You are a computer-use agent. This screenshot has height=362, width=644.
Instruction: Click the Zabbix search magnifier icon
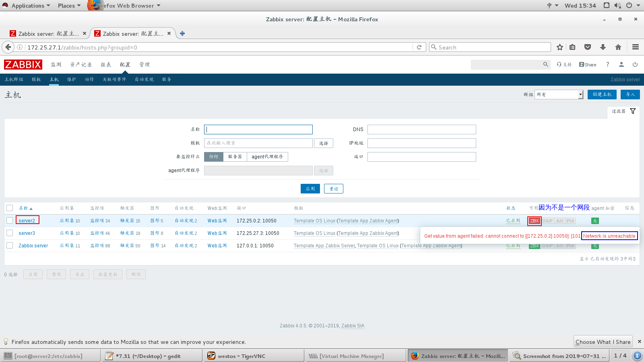click(546, 64)
